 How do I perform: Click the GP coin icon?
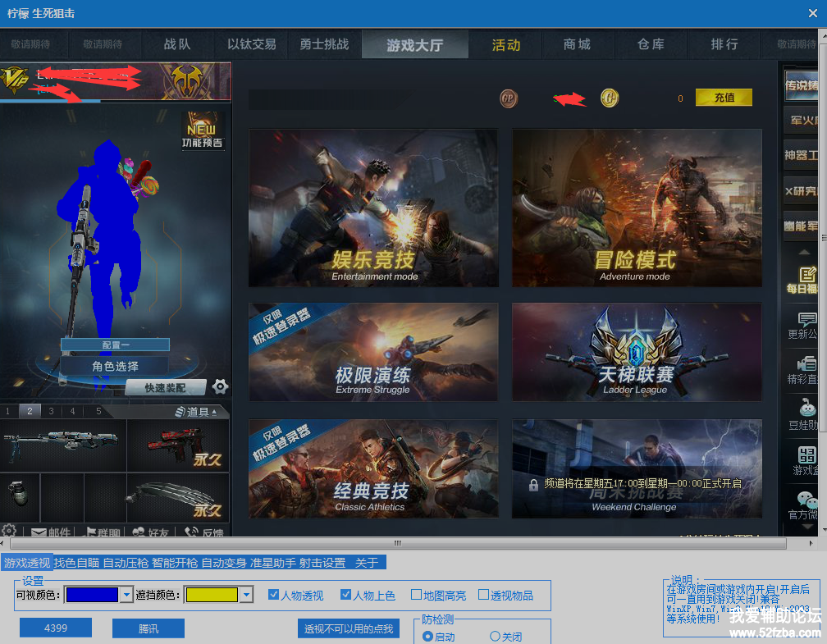(x=509, y=98)
